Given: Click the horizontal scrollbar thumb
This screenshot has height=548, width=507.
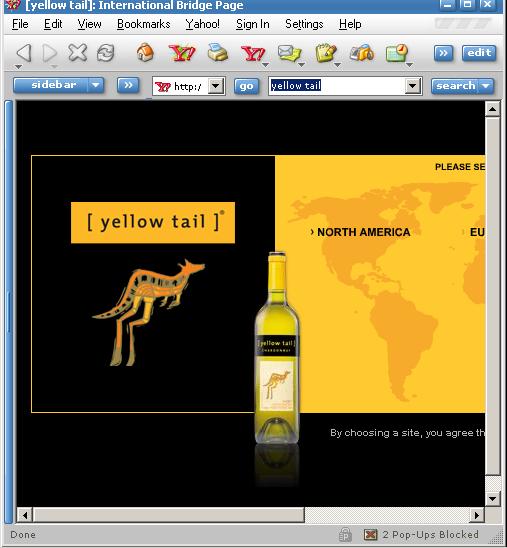Looking at the screenshot, I should point(168,515).
